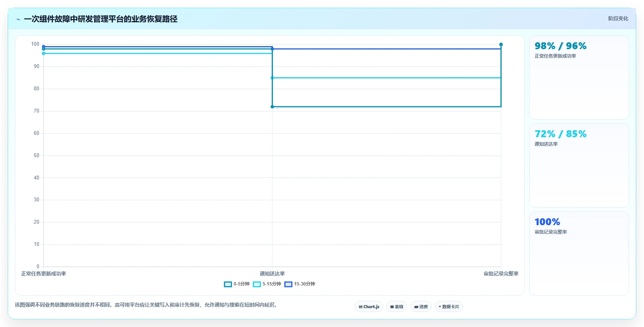Click the description text below the chart
Screen dimensions: 644x327
point(146,305)
